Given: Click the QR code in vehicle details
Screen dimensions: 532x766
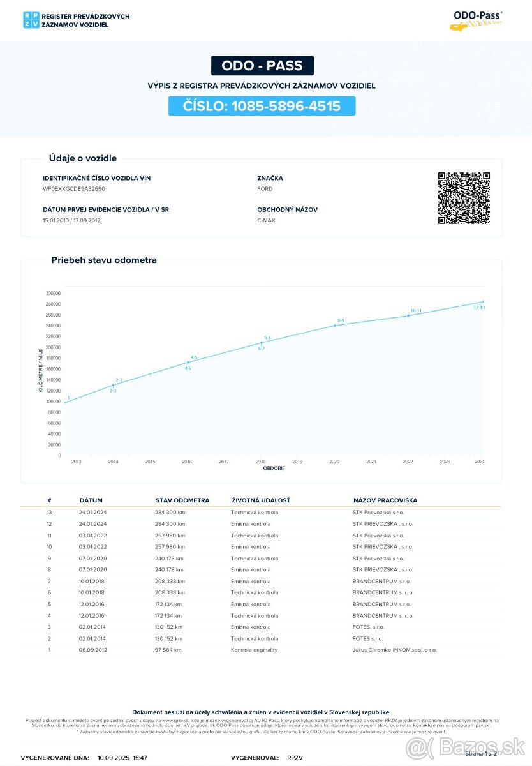Looking at the screenshot, I should (x=464, y=199).
